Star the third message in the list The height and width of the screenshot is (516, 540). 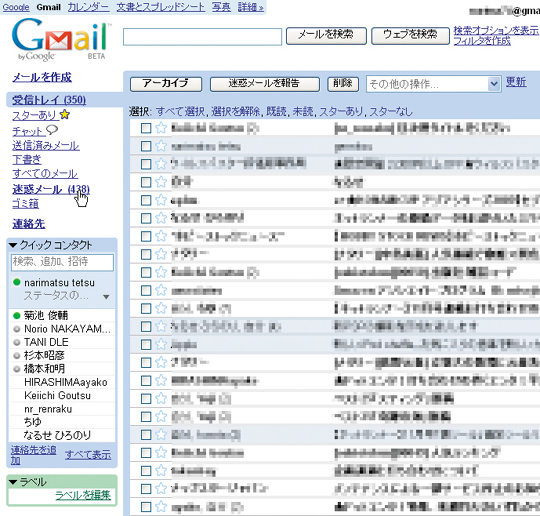click(x=161, y=164)
